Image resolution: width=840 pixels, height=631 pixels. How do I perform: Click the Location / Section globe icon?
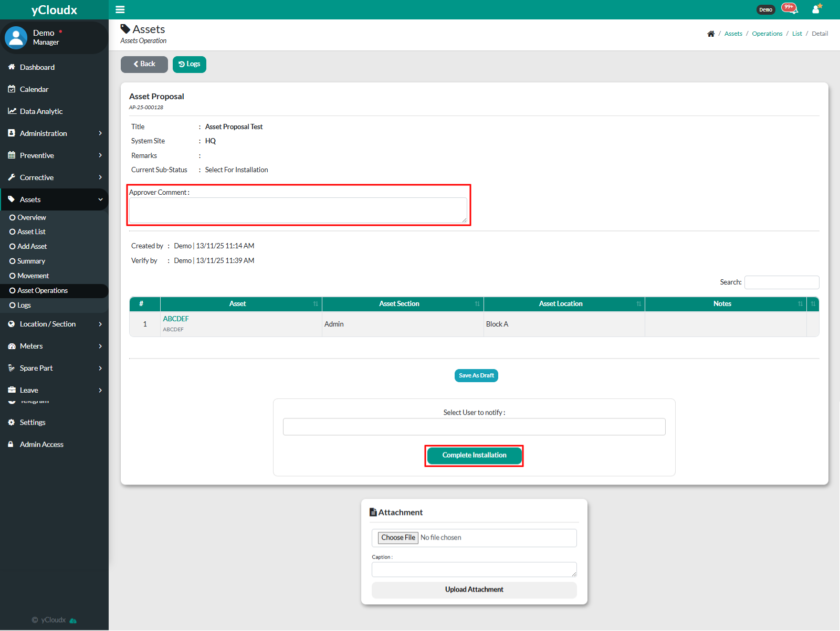(x=12, y=324)
